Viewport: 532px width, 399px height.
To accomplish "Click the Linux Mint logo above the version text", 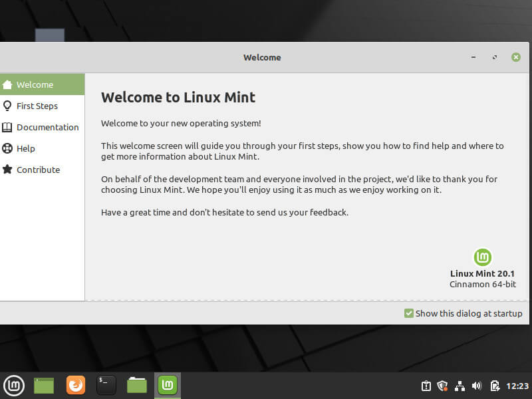I will tap(482, 257).
